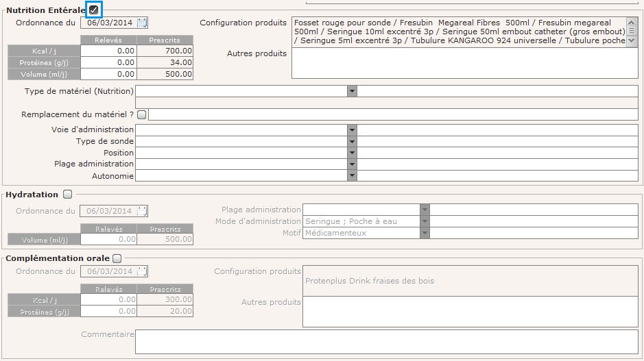The image size is (644, 361).
Task: Open calendar picker for Nutrition Entérale ordonnance date
Action: point(142,23)
